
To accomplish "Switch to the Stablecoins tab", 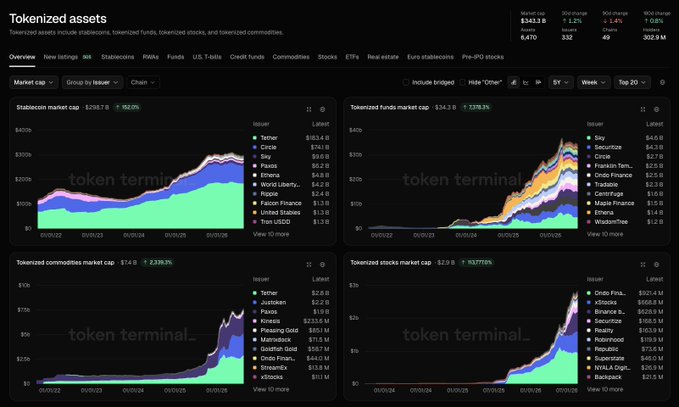I will 118,57.
